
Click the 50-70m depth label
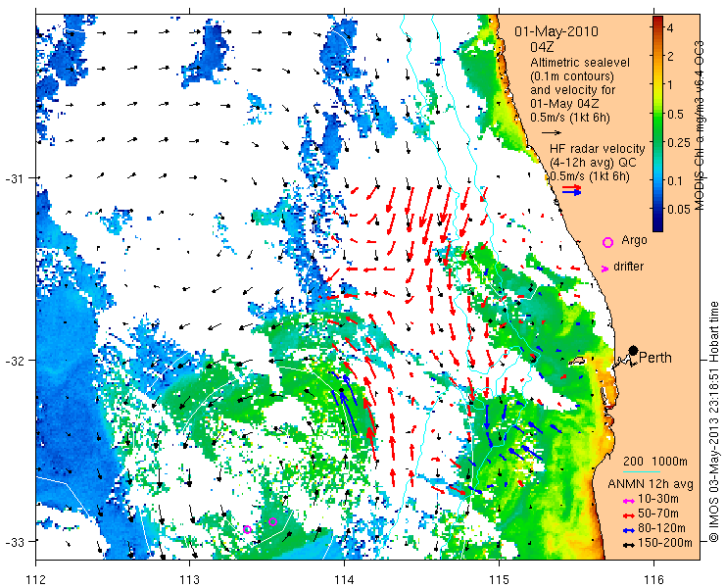(658, 514)
